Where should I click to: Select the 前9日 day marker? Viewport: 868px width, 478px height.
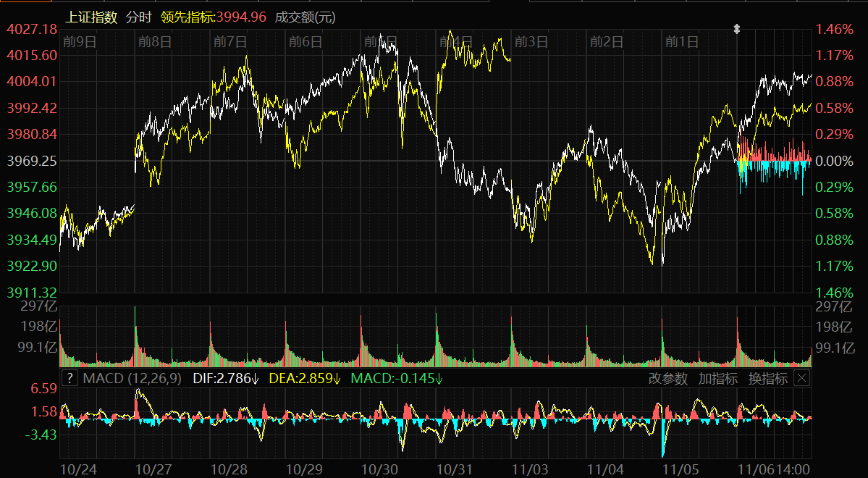[80, 41]
